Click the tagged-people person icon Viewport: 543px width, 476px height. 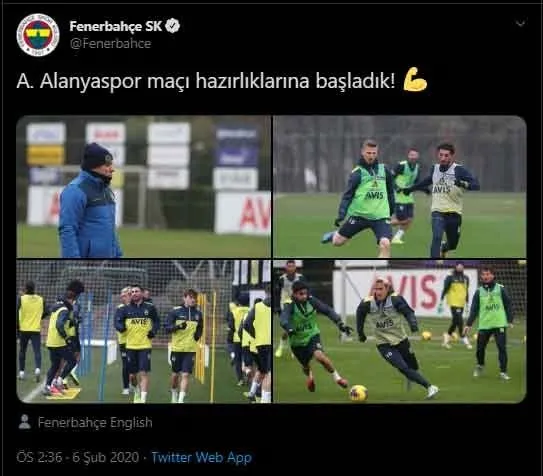coord(25,422)
